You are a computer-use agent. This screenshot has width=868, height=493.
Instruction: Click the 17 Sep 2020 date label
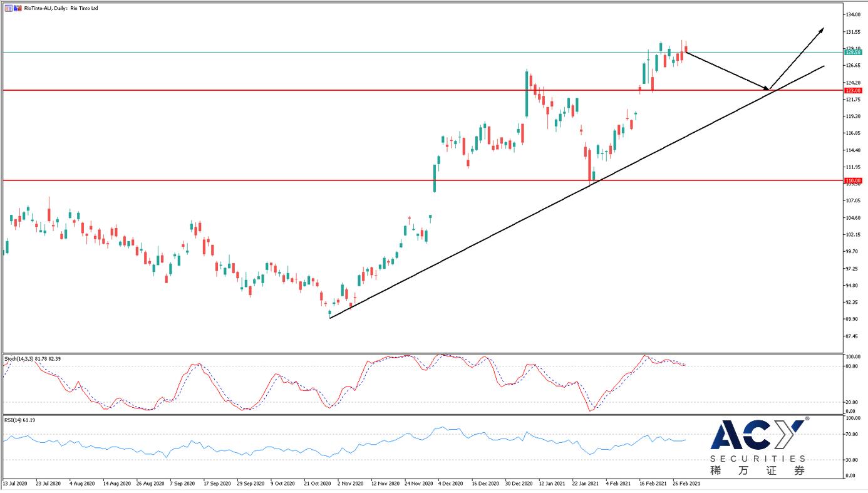click(x=217, y=484)
